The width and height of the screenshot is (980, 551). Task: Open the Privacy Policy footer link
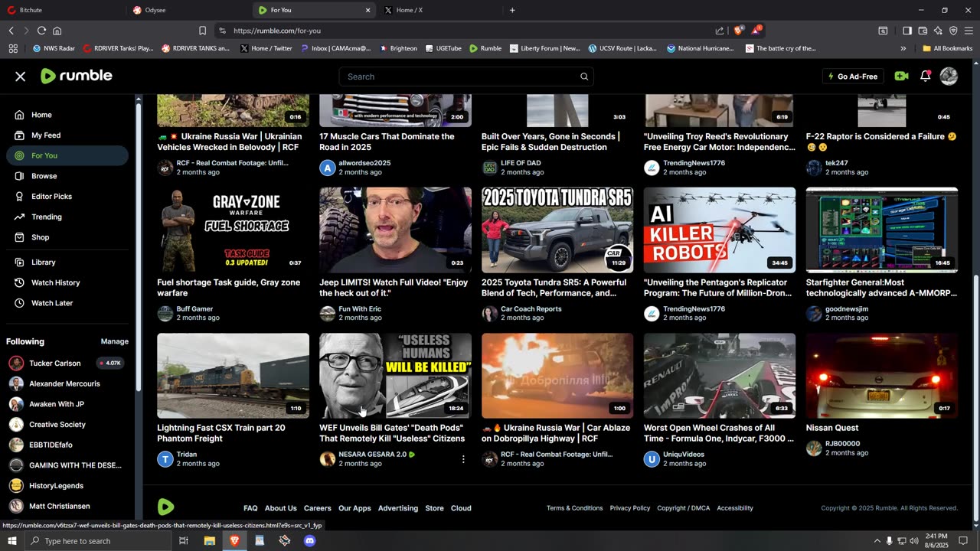[x=629, y=508]
